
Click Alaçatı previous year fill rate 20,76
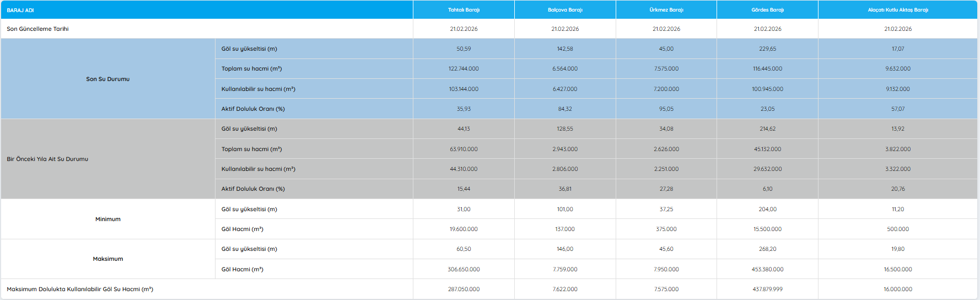897,189
